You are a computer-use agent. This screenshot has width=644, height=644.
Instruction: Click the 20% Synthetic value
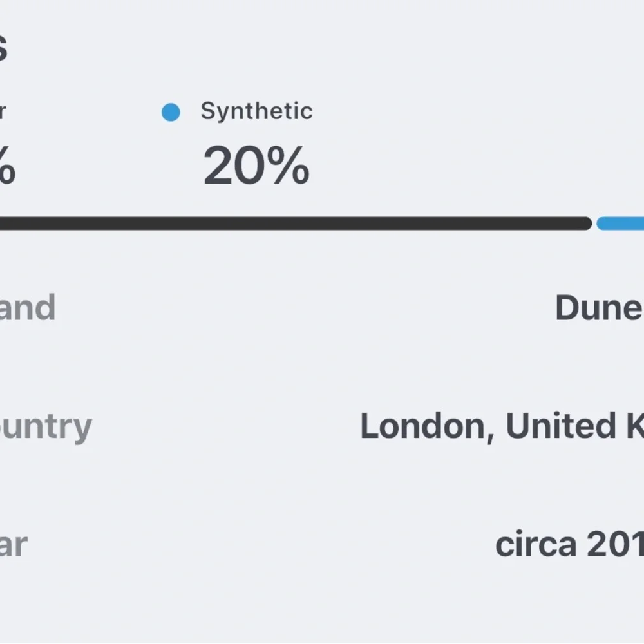point(256,166)
